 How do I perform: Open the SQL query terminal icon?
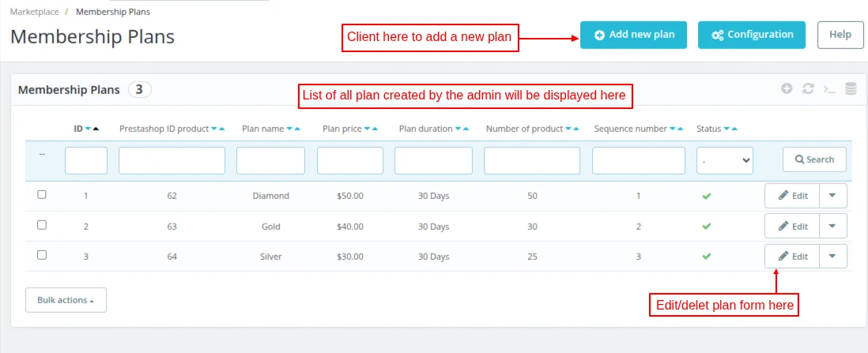pos(829,89)
